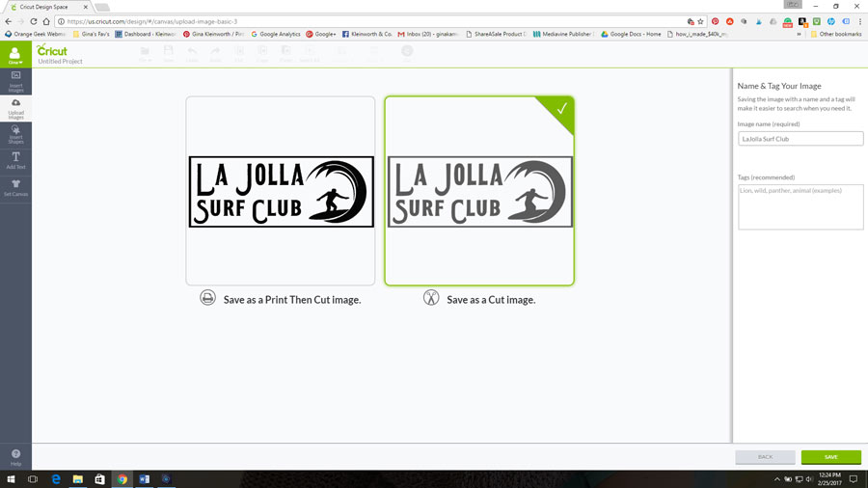This screenshot has height=488, width=868.
Task: Click the Pinterest extension icon
Action: [x=716, y=21]
